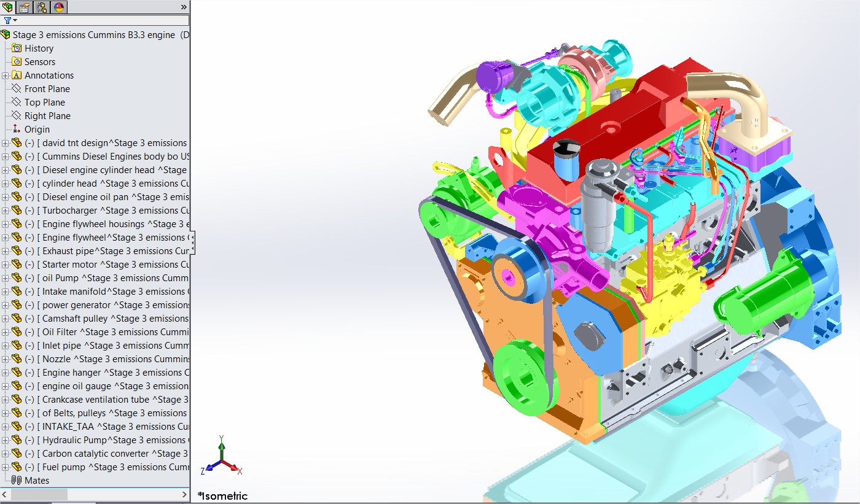Select the Oil Filter part icon
The height and width of the screenshot is (504, 860).
click(17, 332)
